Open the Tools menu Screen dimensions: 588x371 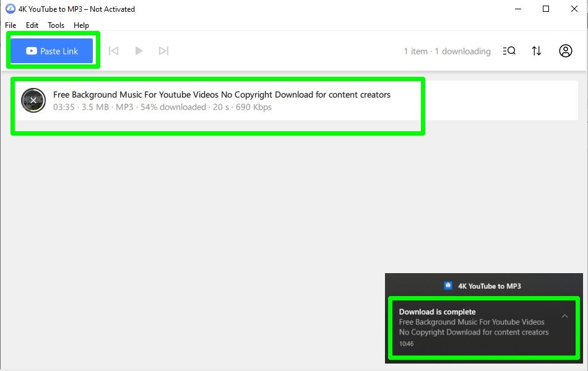click(56, 25)
